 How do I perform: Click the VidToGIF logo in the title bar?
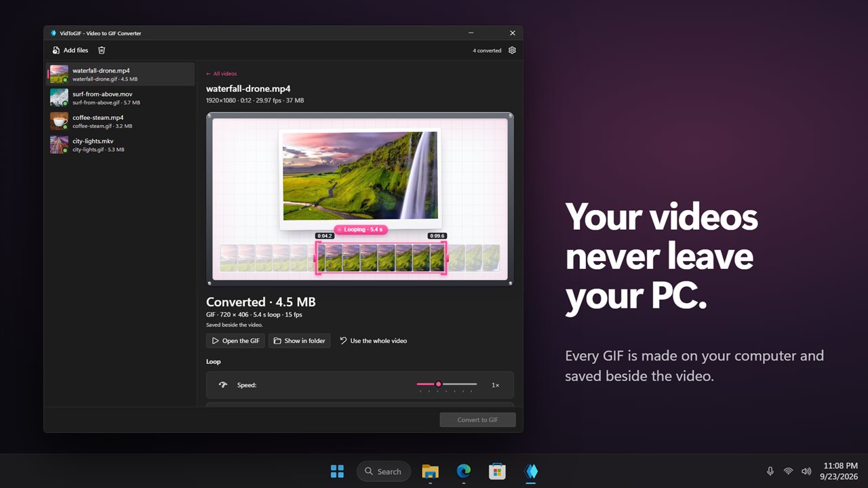click(x=54, y=33)
